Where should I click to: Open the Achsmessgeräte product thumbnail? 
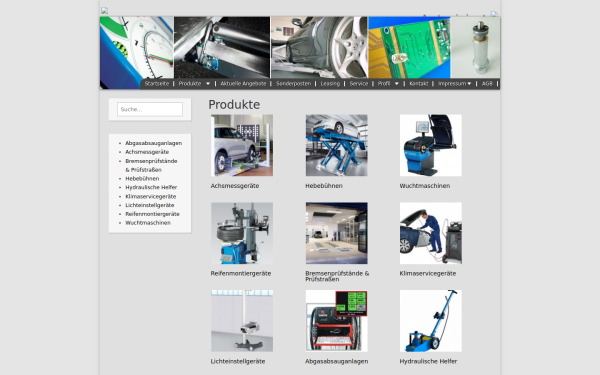point(242,145)
